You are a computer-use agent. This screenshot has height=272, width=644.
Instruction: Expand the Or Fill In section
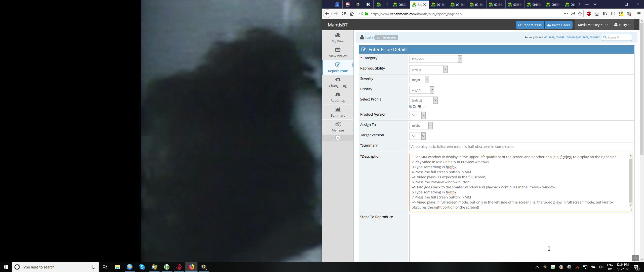coord(411,106)
